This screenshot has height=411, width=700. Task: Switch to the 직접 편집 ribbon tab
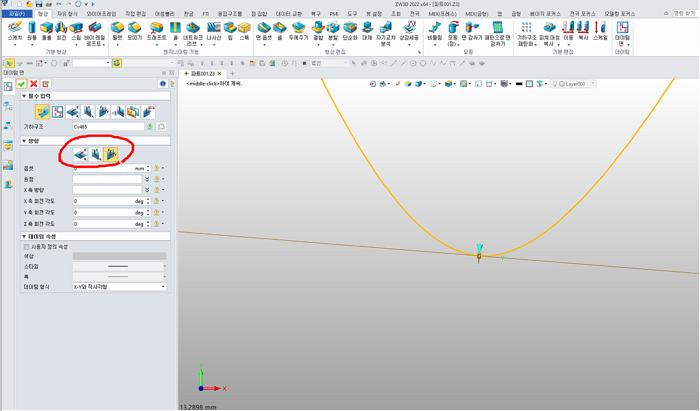tap(136, 14)
